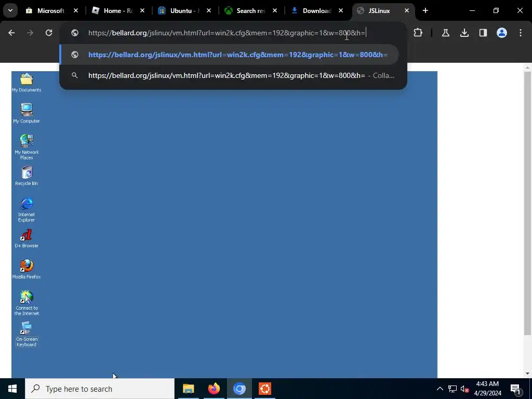Select the My Network Places icon

pos(26,147)
